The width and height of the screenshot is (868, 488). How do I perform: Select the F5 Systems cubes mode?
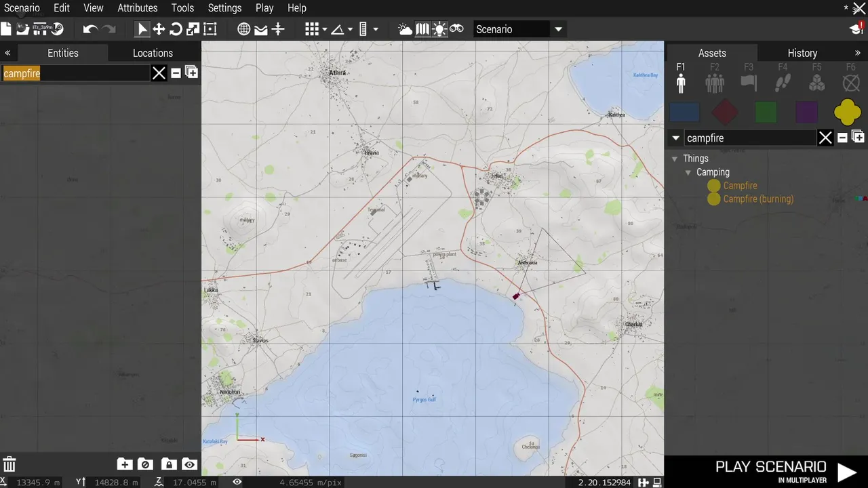(817, 78)
